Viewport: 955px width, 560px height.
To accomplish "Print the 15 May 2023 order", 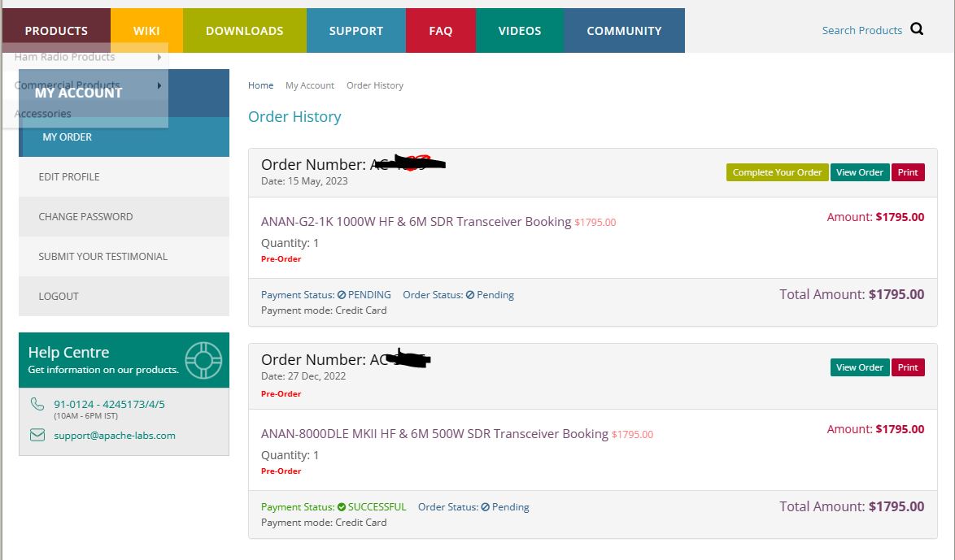I will (908, 172).
